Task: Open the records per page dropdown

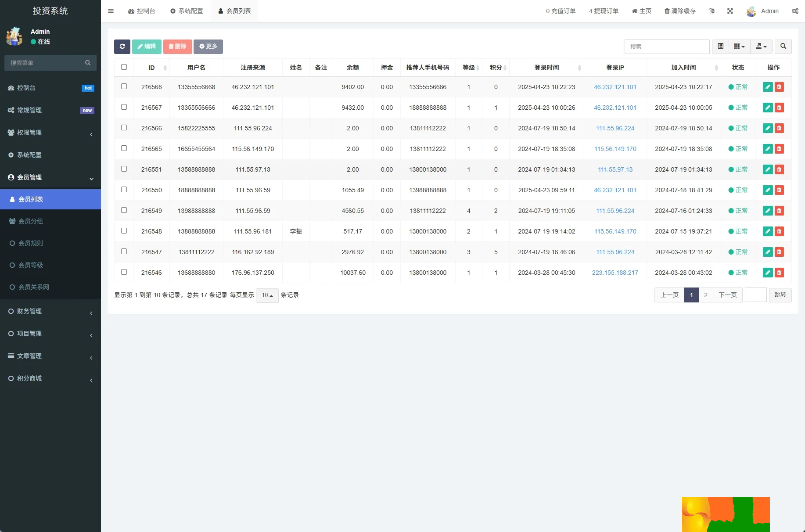Action: pyautogui.click(x=267, y=295)
